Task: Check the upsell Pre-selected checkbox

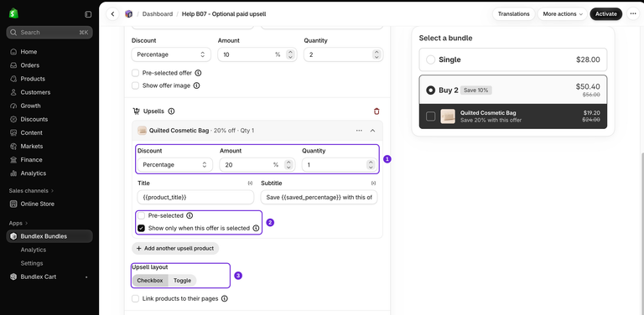Action: [x=141, y=216]
